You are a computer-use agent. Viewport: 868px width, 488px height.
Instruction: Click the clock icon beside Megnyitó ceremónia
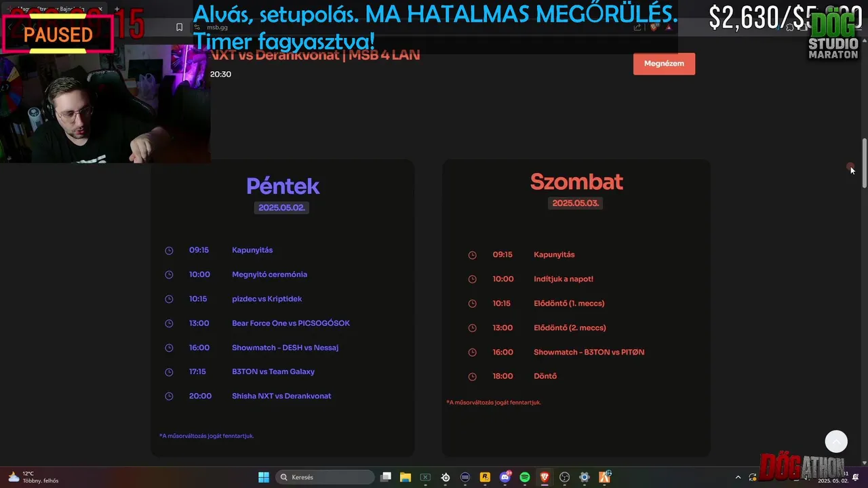169,275
